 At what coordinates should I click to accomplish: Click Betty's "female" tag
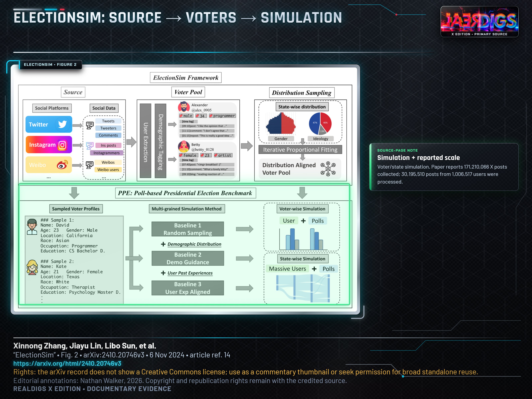coord(189,155)
